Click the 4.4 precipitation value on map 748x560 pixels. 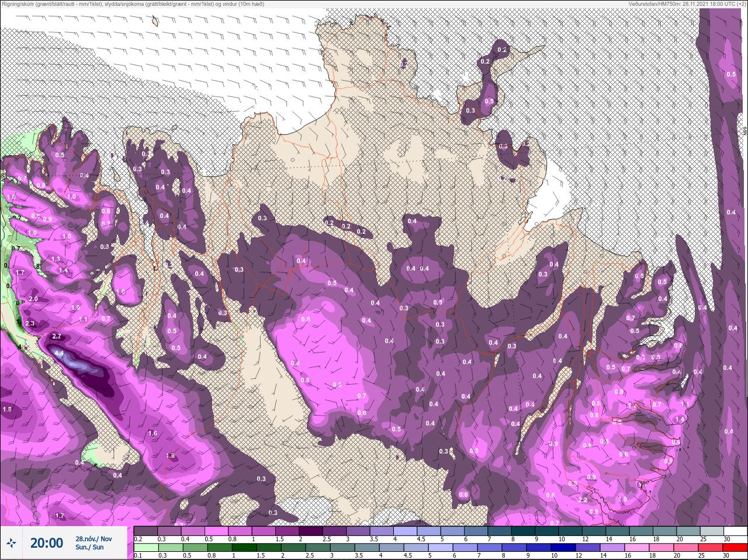tap(58, 354)
